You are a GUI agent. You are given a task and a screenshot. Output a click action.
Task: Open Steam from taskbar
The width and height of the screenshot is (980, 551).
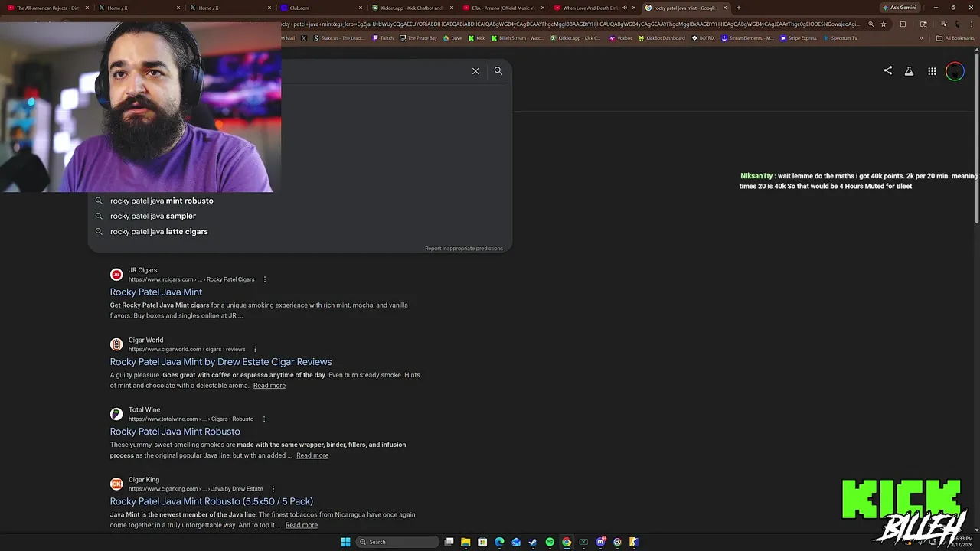(x=533, y=542)
